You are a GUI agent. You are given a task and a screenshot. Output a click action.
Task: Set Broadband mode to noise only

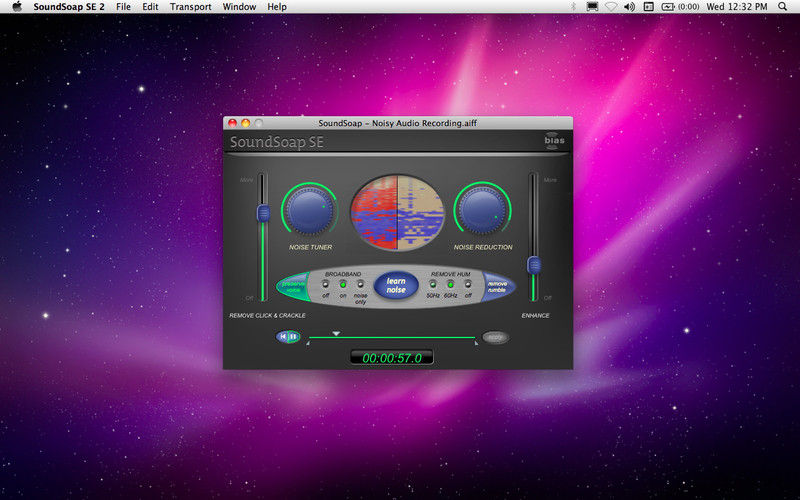coord(360,284)
